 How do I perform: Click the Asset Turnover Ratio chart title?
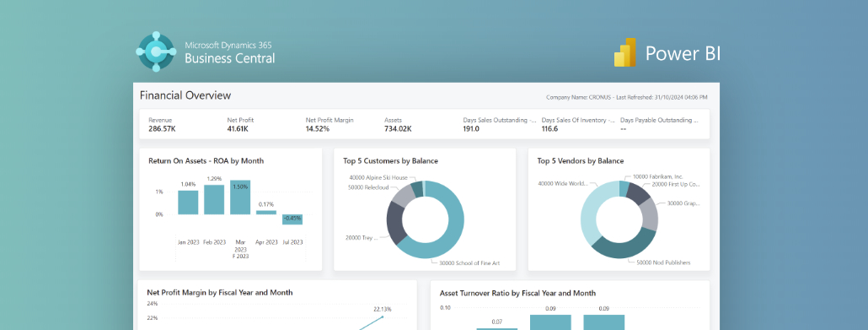click(x=517, y=293)
